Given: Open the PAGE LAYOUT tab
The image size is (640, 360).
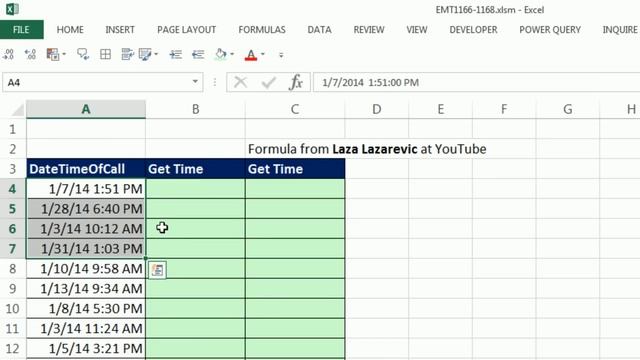Looking at the screenshot, I should 187,30.
